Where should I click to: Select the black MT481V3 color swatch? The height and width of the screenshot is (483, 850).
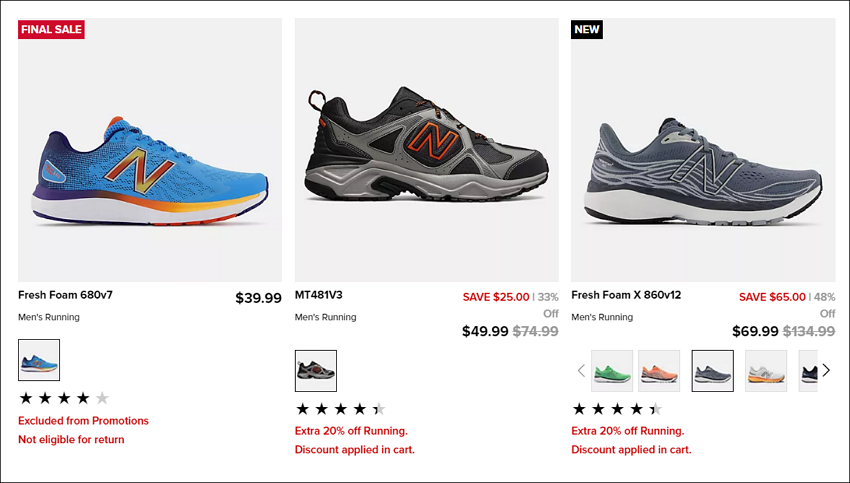pyautogui.click(x=315, y=371)
